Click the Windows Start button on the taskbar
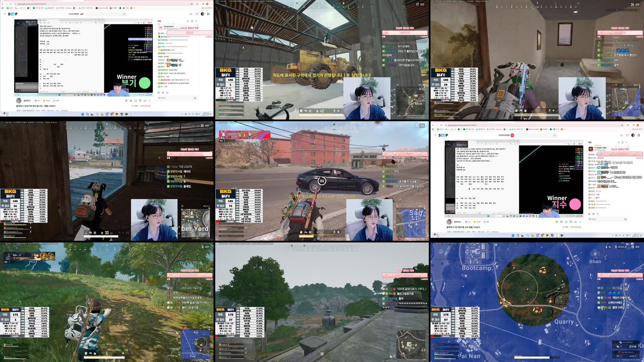 [82, 114]
